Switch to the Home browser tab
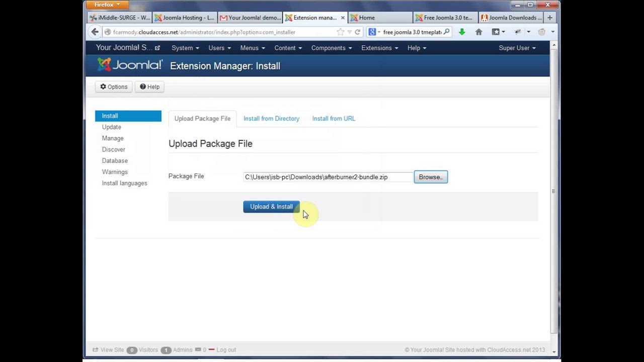The height and width of the screenshot is (362, 644). 380,18
